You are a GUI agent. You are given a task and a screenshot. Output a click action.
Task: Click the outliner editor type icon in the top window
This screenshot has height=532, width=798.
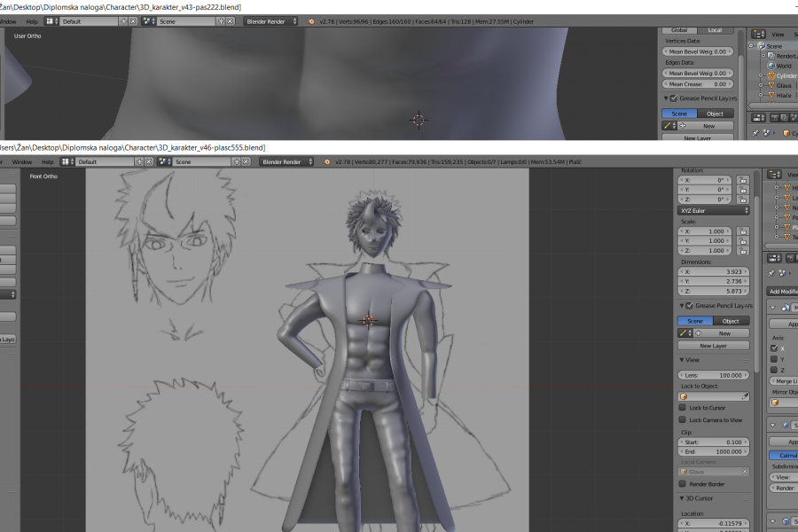tap(758, 34)
